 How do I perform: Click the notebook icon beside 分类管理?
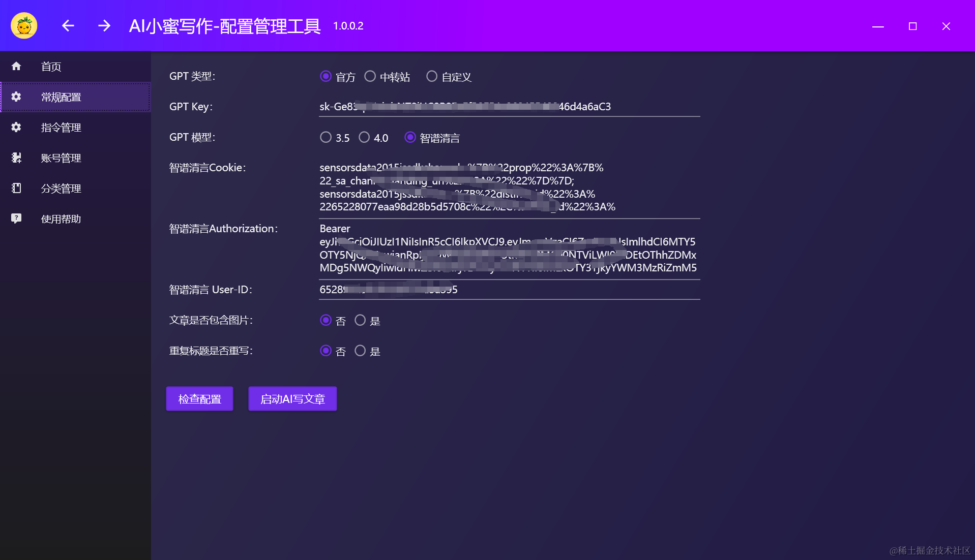[x=16, y=188]
